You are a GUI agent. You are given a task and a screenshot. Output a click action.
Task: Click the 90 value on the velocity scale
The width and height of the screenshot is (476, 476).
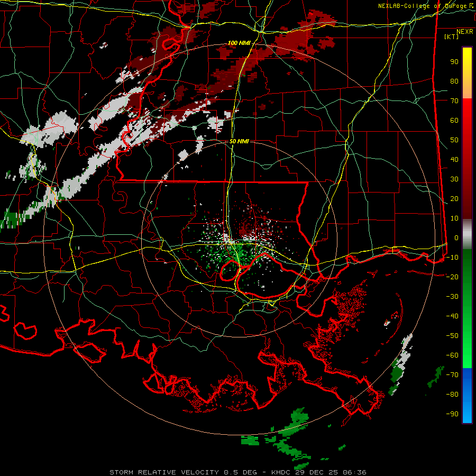(x=454, y=62)
